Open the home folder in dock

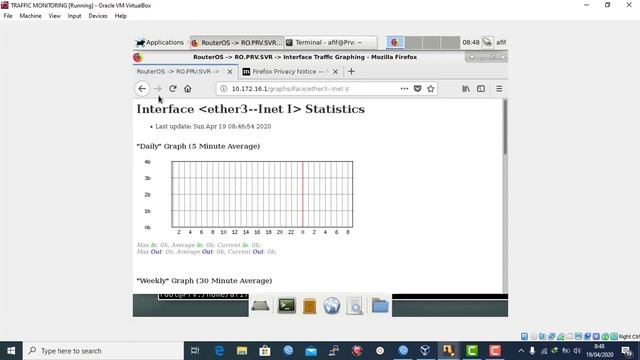380,305
